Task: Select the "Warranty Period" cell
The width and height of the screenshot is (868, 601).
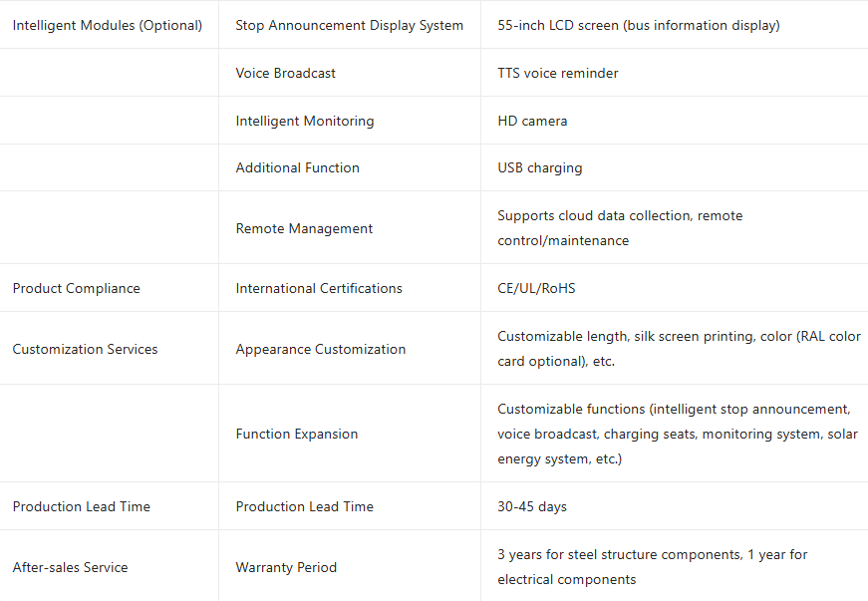Action: tap(286, 567)
